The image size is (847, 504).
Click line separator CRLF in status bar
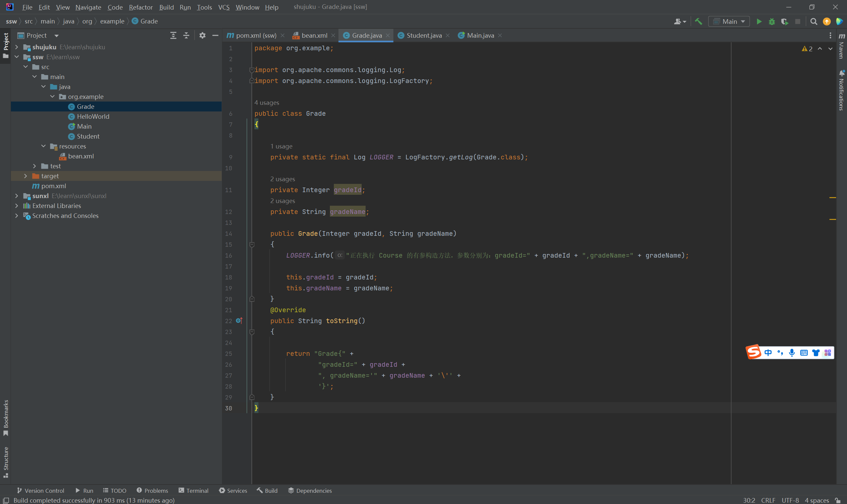(768, 500)
